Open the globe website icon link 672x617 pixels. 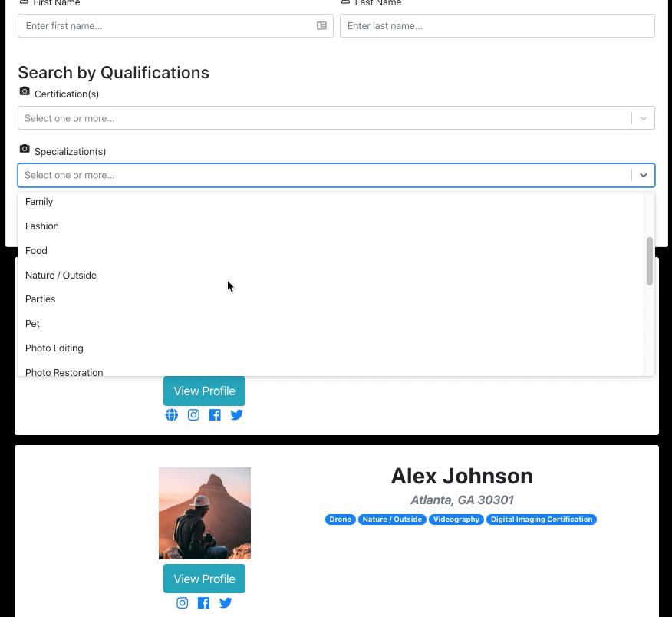pos(172,415)
